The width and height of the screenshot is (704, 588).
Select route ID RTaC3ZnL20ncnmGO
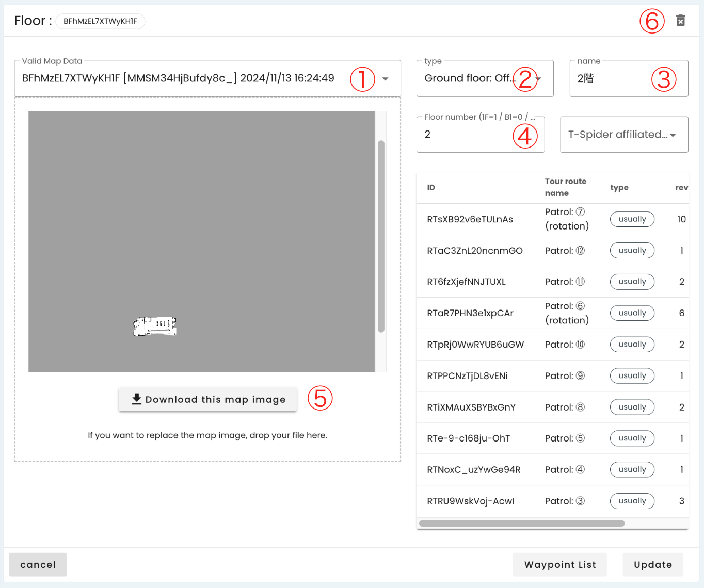(475, 251)
